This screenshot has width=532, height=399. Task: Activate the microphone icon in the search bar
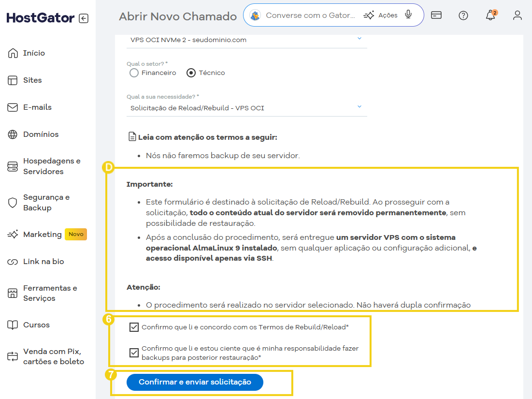click(x=409, y=15)
